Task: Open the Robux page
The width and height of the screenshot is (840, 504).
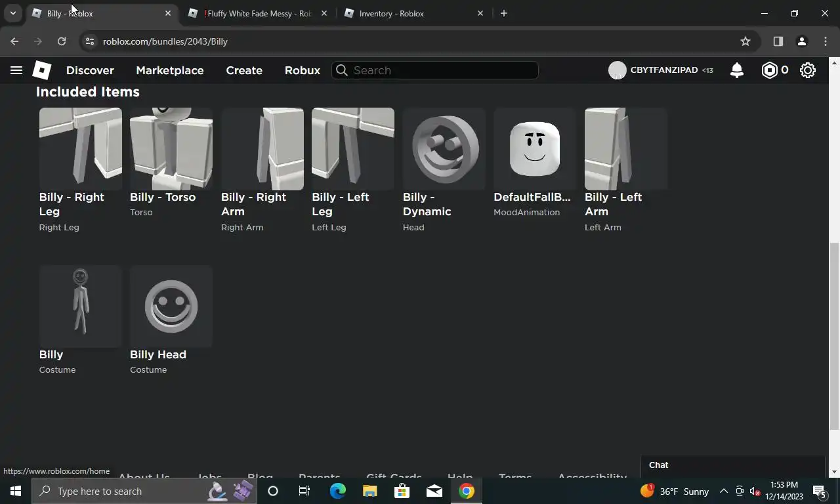Action: pyautogui.click(x=303, y=70)
